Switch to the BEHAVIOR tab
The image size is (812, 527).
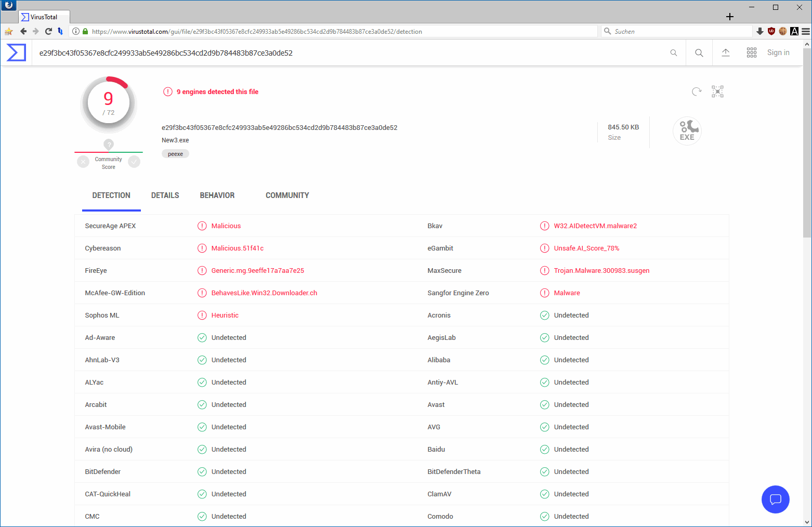coord(217,195)
